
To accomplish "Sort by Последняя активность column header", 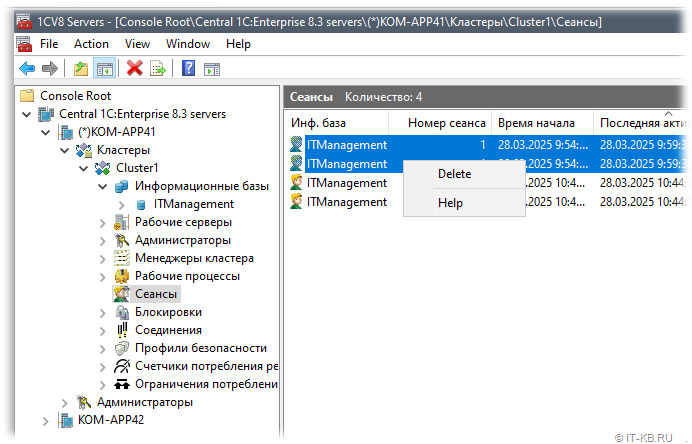I will click(x=643, y=123).
